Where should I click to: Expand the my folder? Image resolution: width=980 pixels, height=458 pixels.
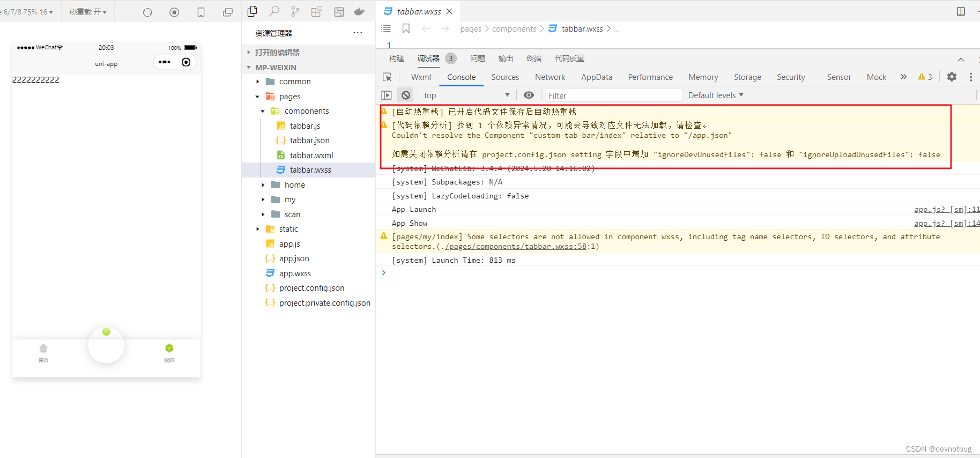coord(263,200)
